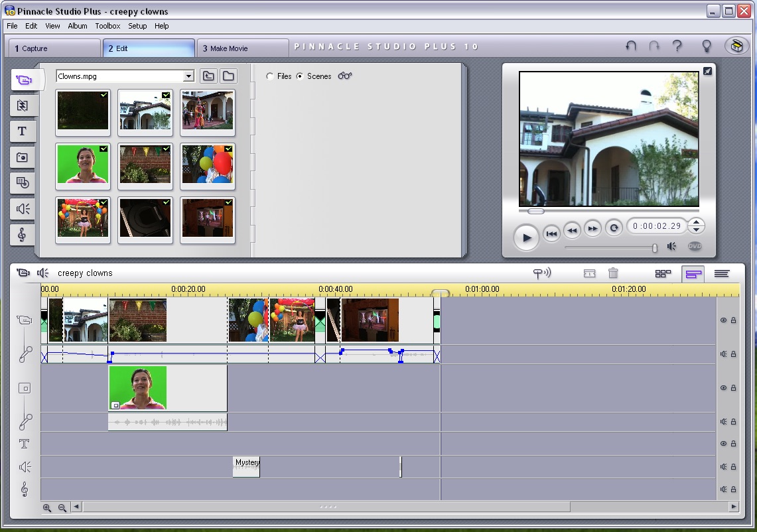Zoom out the timeline
This screenshot has height=532, width=757.
pos(62,507)
